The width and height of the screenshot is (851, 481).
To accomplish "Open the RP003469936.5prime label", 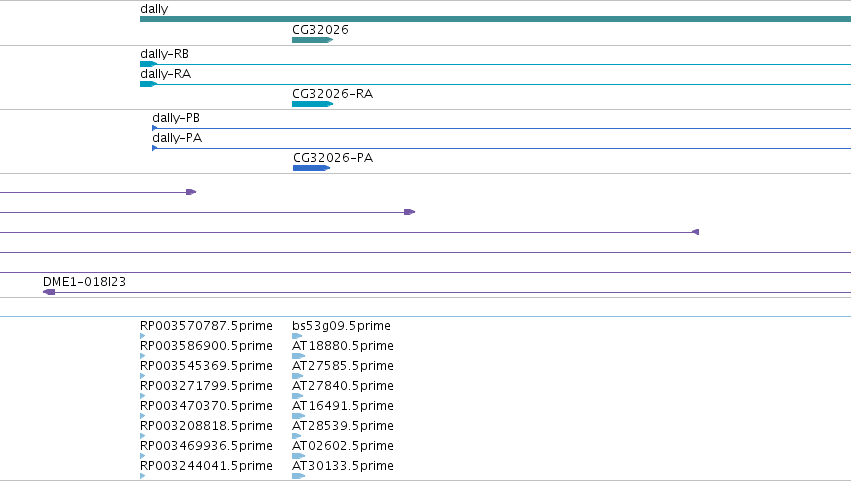I will (206, 445).
